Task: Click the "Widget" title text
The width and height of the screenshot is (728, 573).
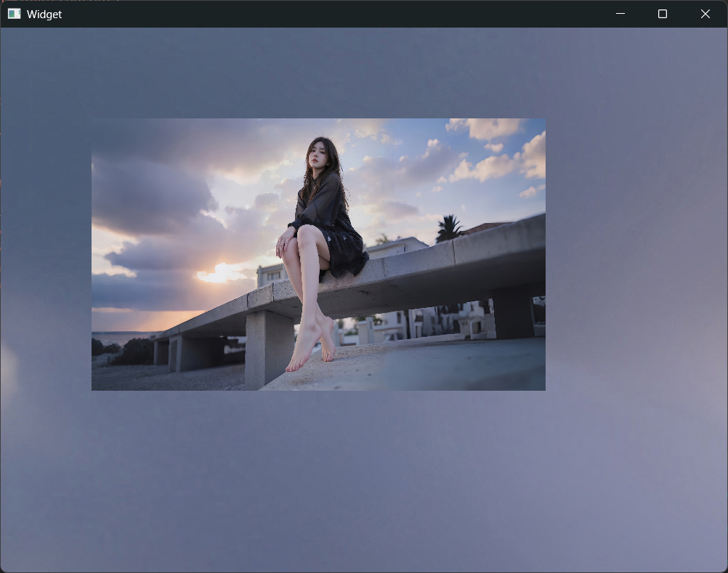Action: pyautogui.click(x=44, y=15)
